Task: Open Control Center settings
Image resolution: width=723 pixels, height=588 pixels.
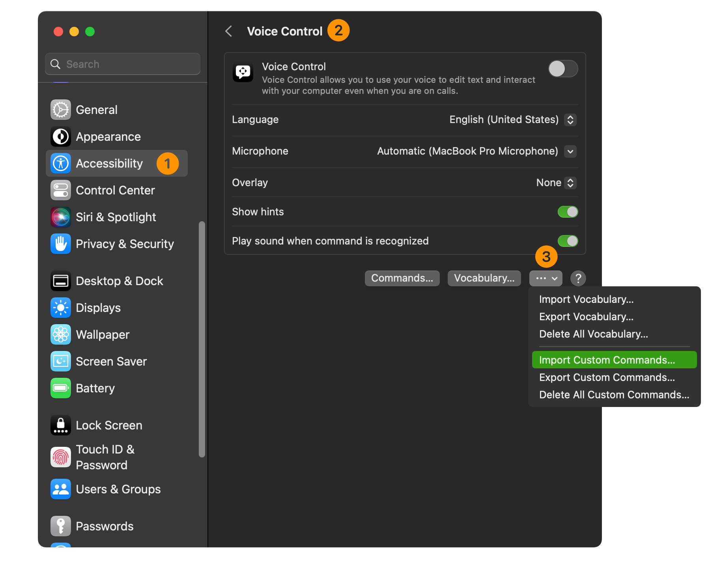Action: click(117, 190)
